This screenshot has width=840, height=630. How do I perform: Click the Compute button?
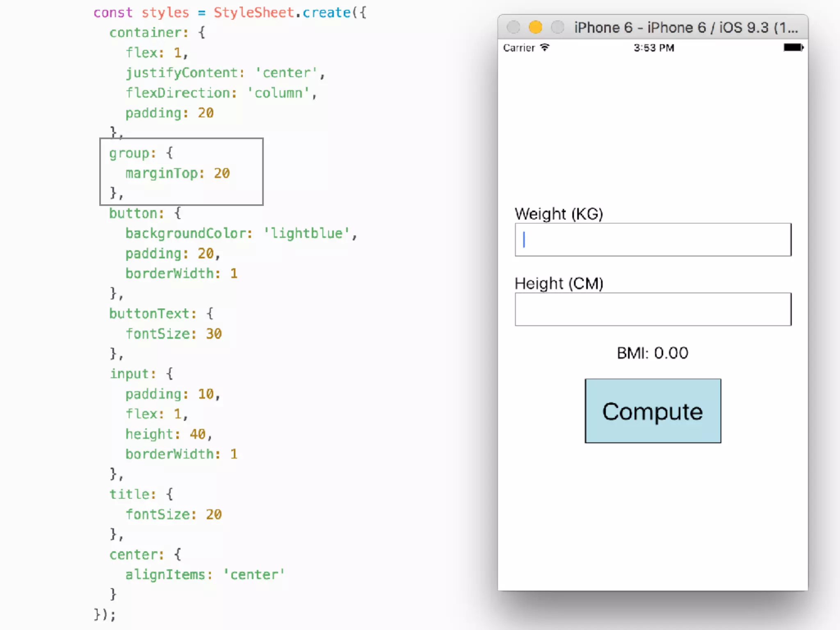tap(653, 411)
